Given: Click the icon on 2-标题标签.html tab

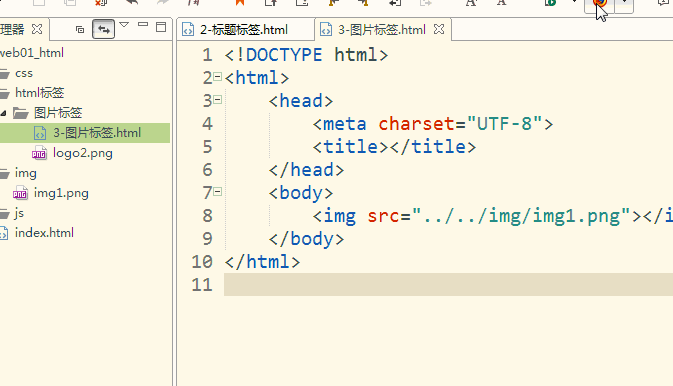Looking at the screenshot, I should [188, 30].
